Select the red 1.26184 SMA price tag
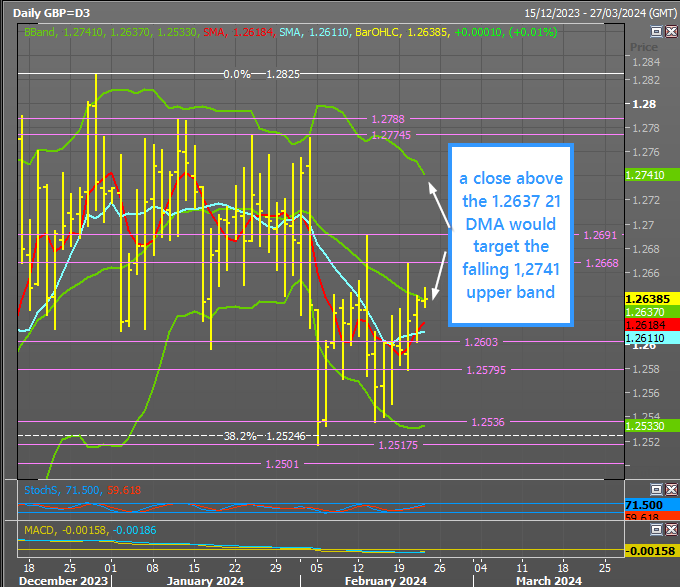The image size is (680, 587). tap(652, 325)
